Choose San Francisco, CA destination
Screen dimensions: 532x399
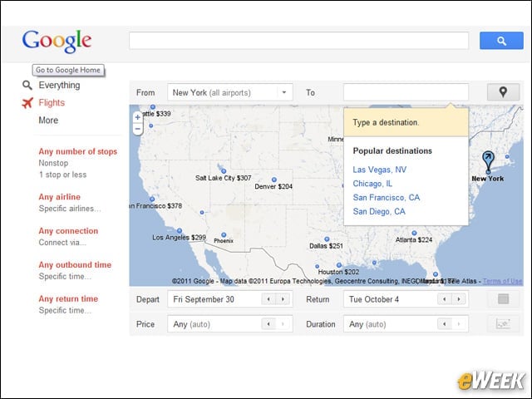tap(387, 198)
